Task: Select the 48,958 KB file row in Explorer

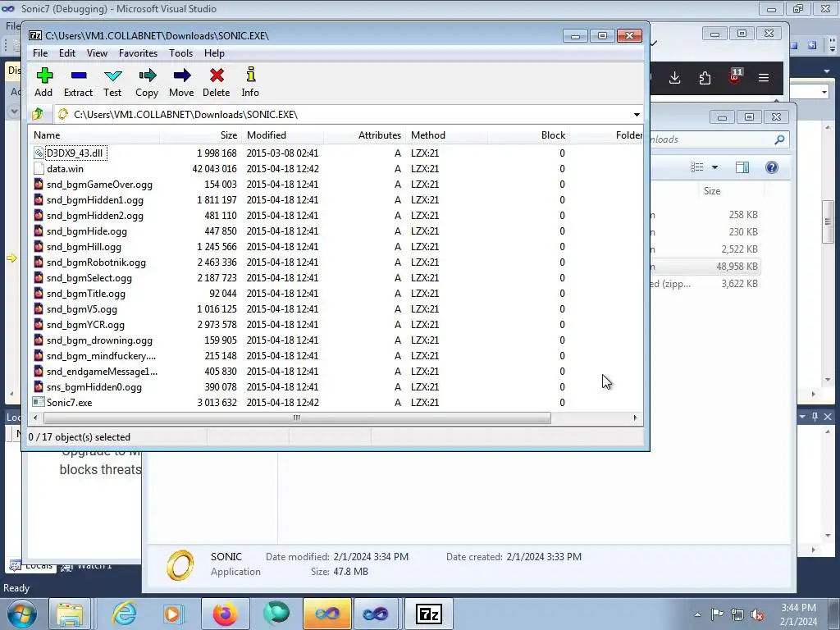Action: (x=705, y=267)
